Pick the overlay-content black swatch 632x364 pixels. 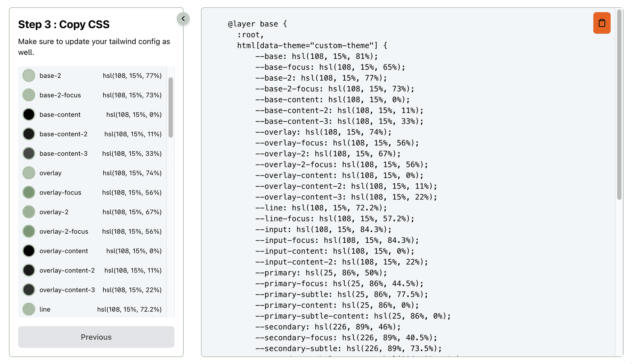click(x=29, y=251)
